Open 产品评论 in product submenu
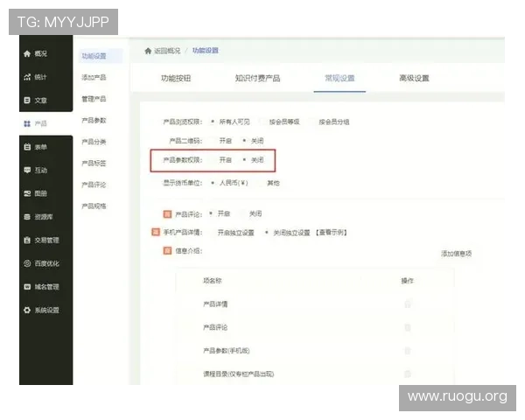 point(94,185)
